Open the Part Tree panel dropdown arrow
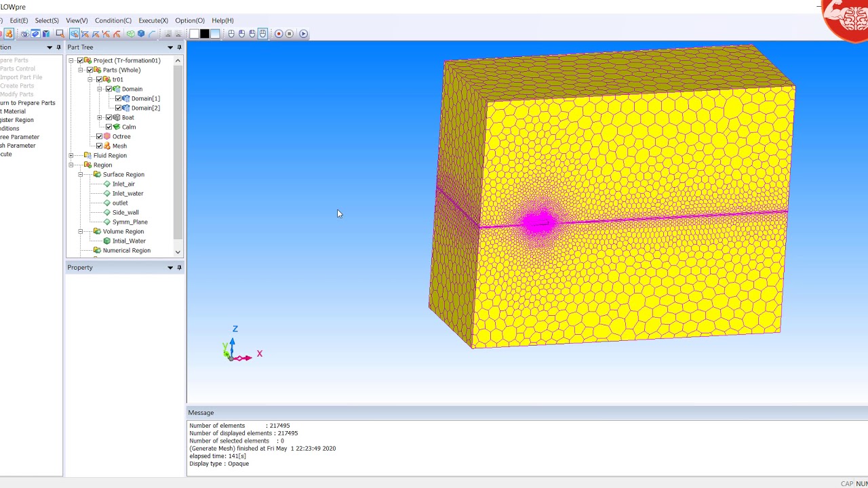The height and width of the screenshot is (488, 868). (x=170, y=47)
